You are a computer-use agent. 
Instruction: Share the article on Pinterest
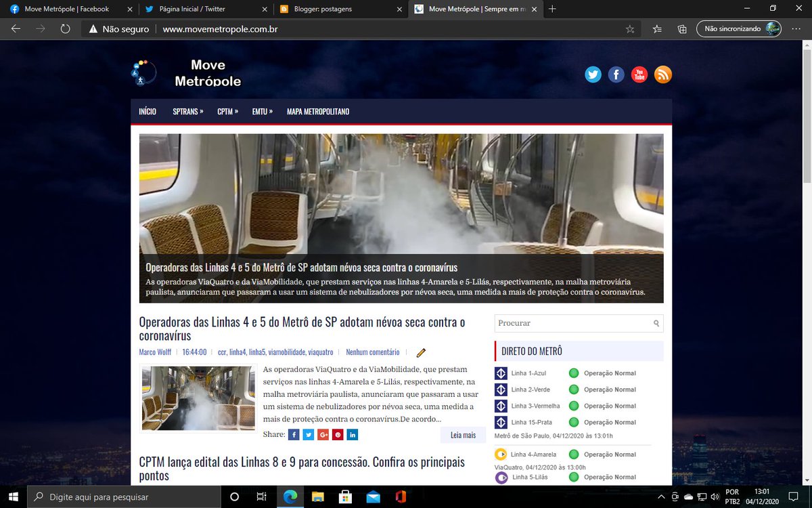click(x=338, y=435)
